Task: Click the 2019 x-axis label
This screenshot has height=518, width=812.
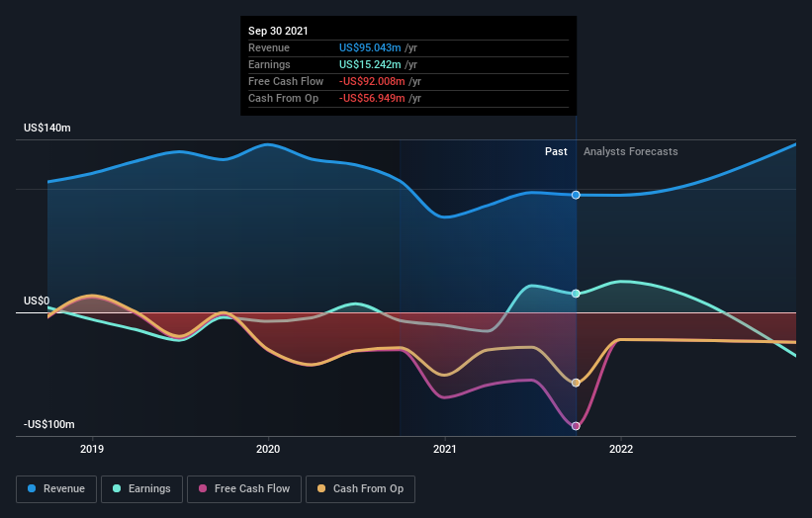Action: [92, 449]
